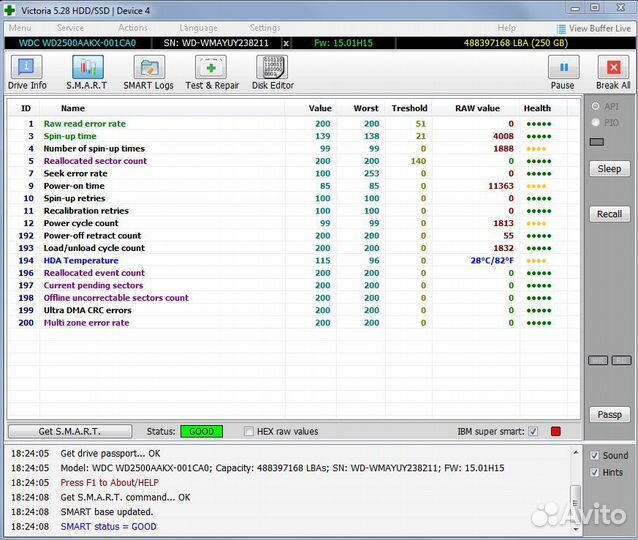The image size is (638, 540).
Task: Select the HDA Temperature row
Action: point(81,260)
